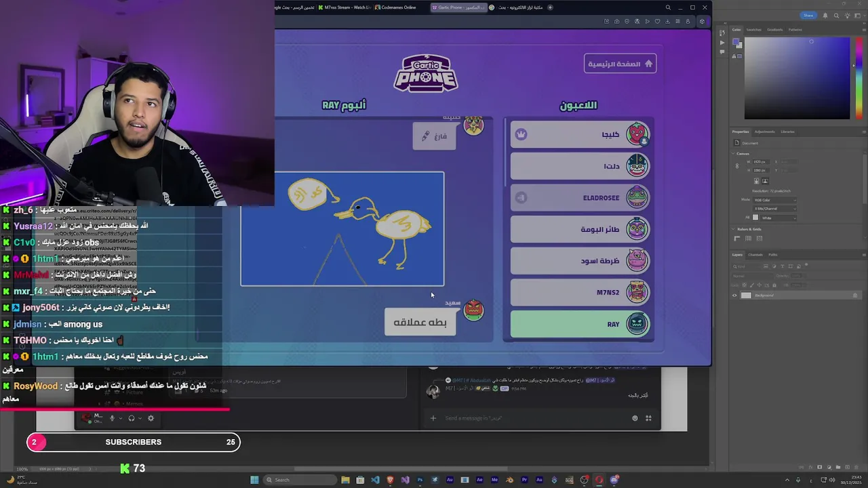The width and height of the screenshot is (868, 488).
Task: Open the Mode RGB Color dropdown
Action: [774, 200]
